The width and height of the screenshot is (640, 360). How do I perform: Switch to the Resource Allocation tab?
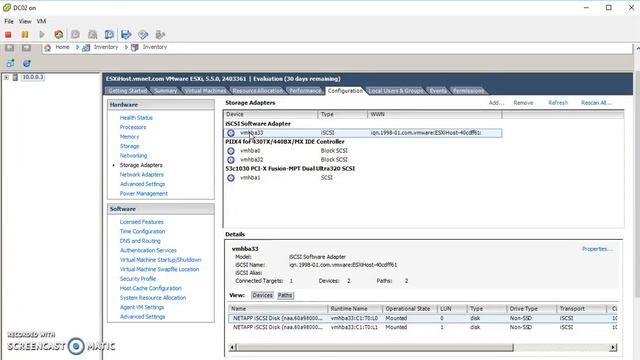coord(257,91)
